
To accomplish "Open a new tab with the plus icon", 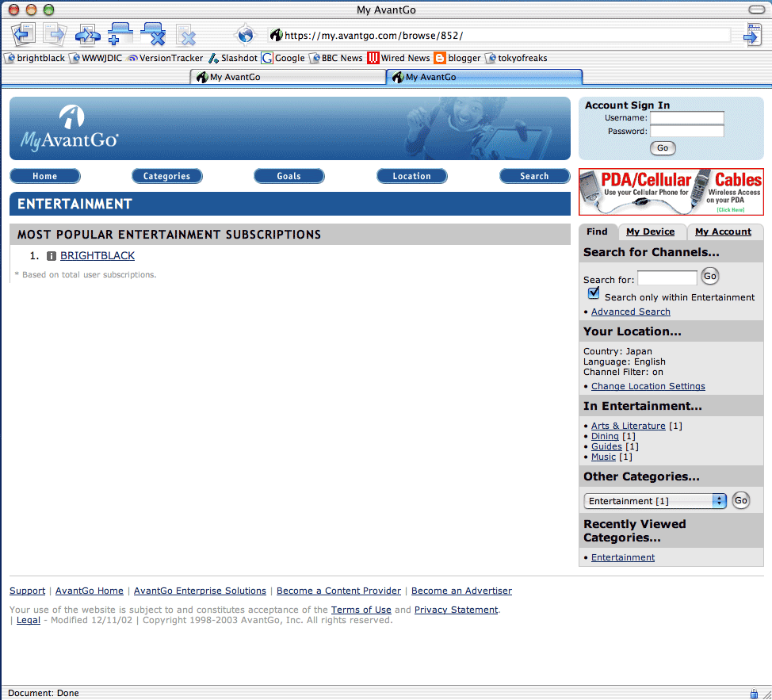I will click(120, 34).
